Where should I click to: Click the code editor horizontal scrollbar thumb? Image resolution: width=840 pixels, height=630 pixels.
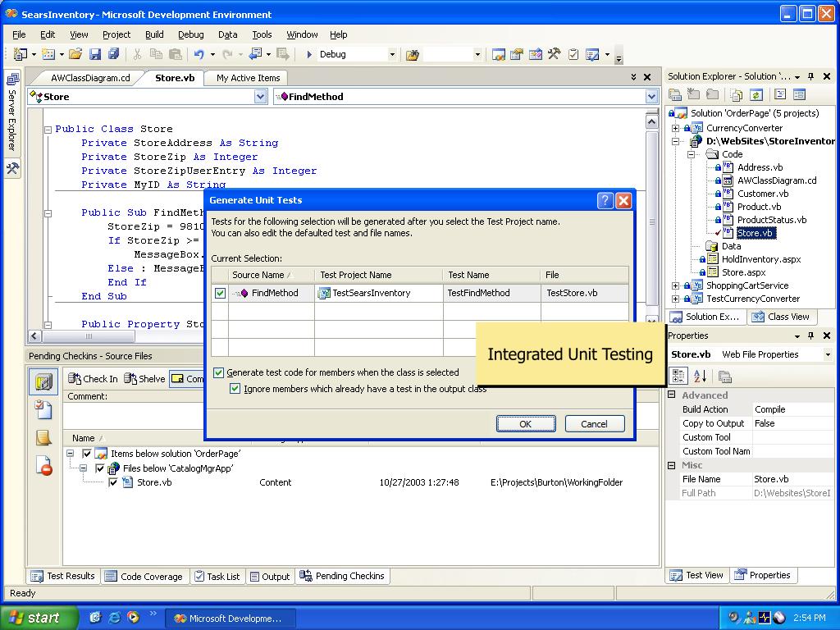click(x=88, y=336)
